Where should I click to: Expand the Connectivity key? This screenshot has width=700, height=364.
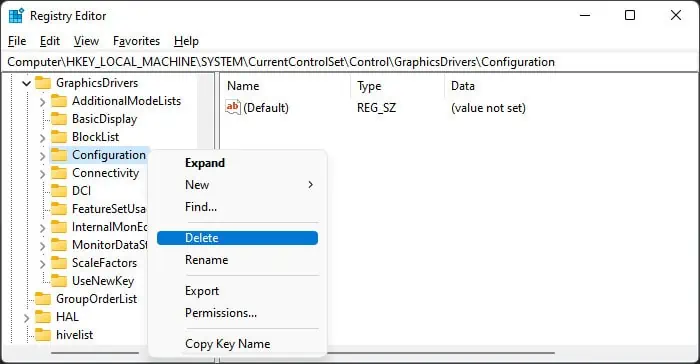pyautogui.click(x=42, y=174)
